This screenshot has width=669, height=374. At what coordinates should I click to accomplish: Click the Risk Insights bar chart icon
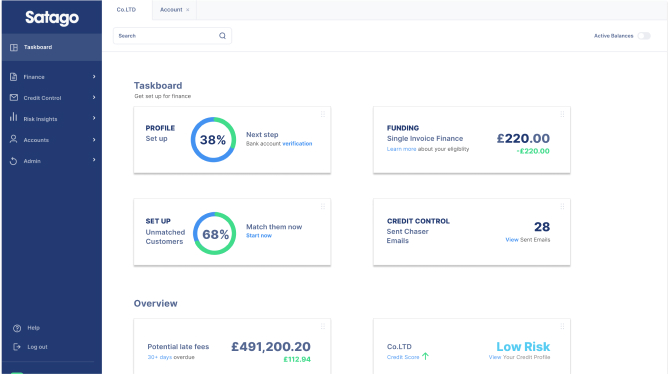14,117
